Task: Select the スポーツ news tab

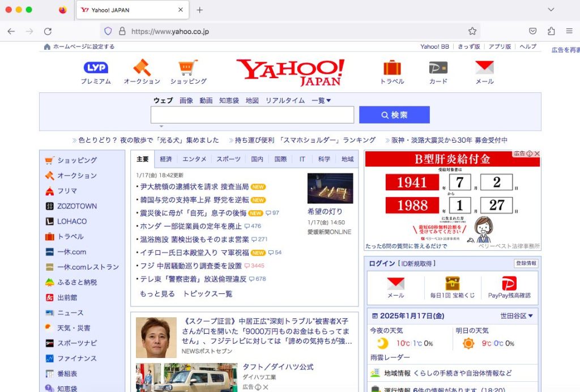Action: pos(228,159)
